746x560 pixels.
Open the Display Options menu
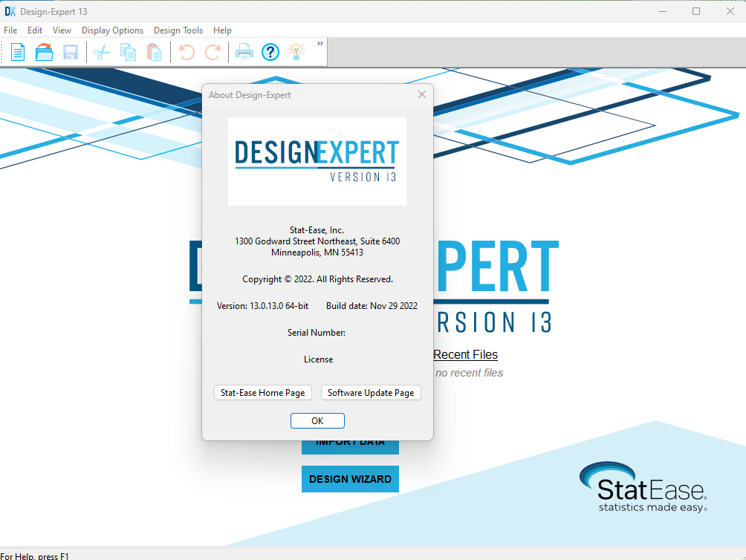112,30
